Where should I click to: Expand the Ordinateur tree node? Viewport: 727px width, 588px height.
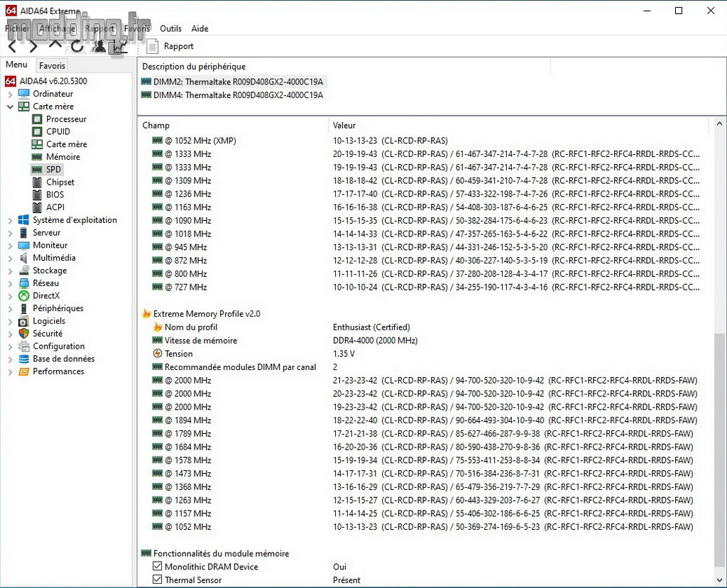tap(10, 94)
